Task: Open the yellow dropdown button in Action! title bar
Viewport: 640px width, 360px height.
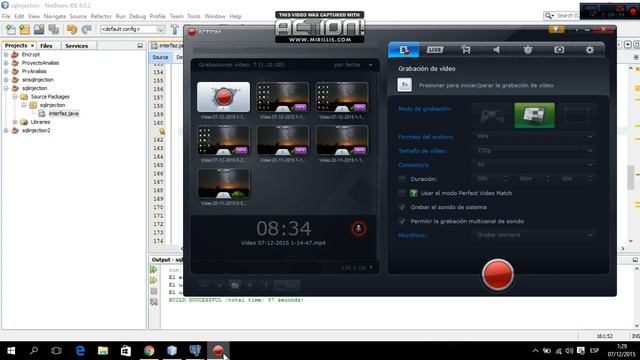Action: point(556,29)
